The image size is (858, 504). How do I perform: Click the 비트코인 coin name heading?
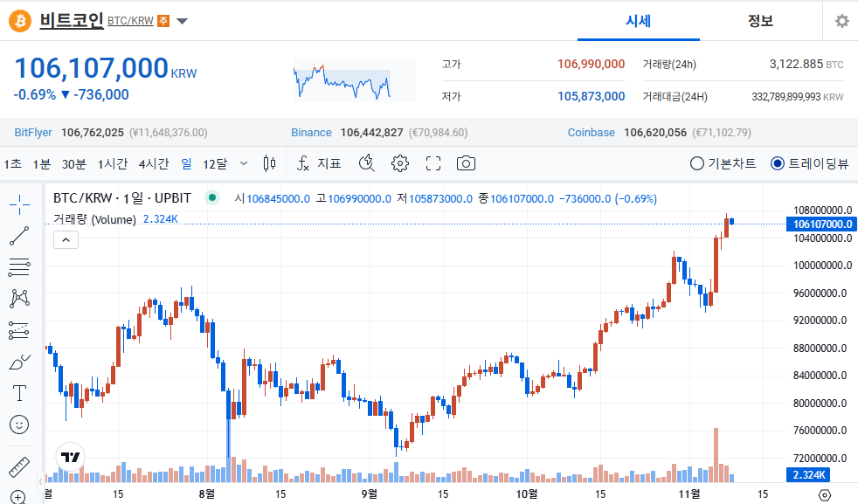click(72, 21)
